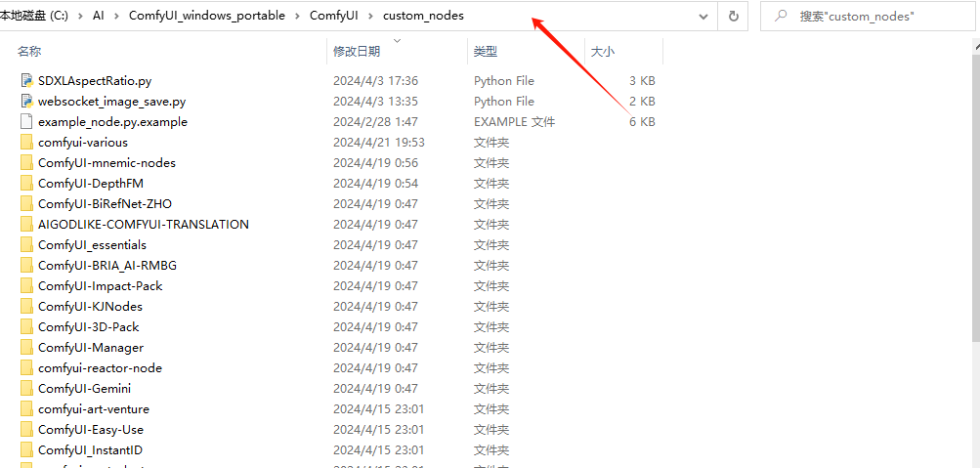Expand the chevron after 本地磁盘 (C:)

[x=81, y=17]
